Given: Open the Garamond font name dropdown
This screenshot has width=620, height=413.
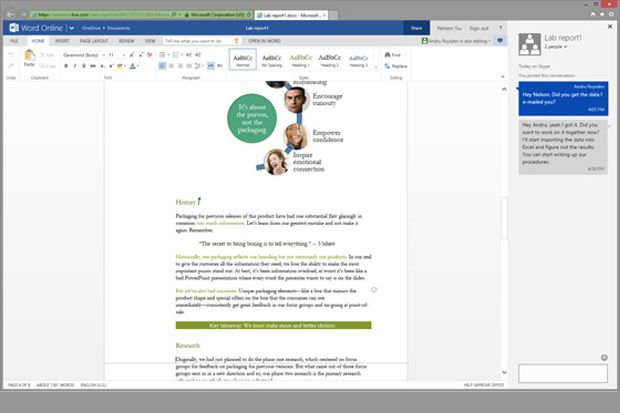Looking at the screenshot, I should pos(104,55).
